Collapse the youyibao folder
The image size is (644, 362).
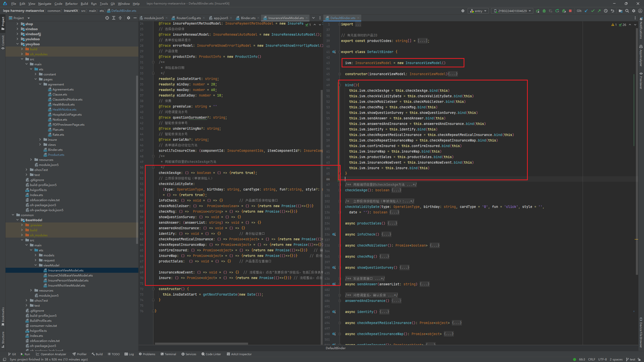pos(17,44)
